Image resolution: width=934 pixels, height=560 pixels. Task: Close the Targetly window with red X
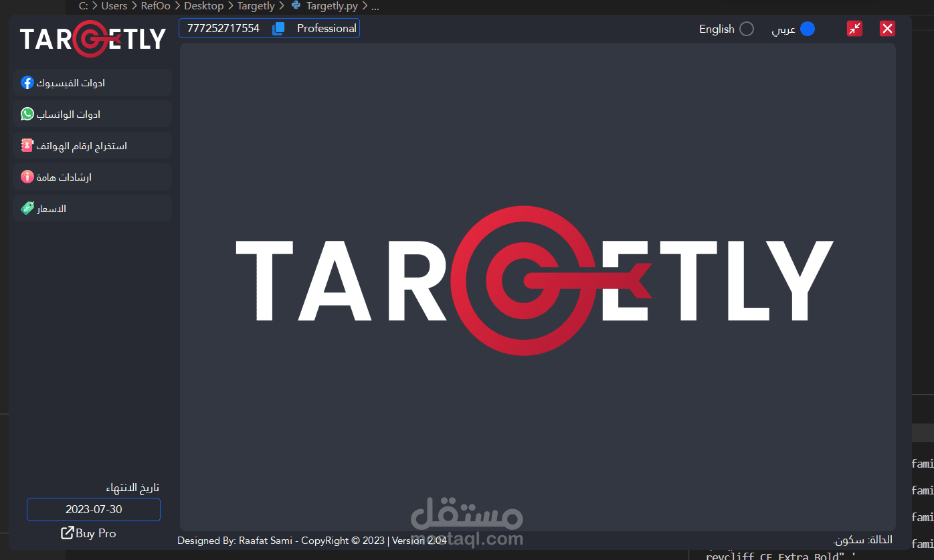click(887, 28)
